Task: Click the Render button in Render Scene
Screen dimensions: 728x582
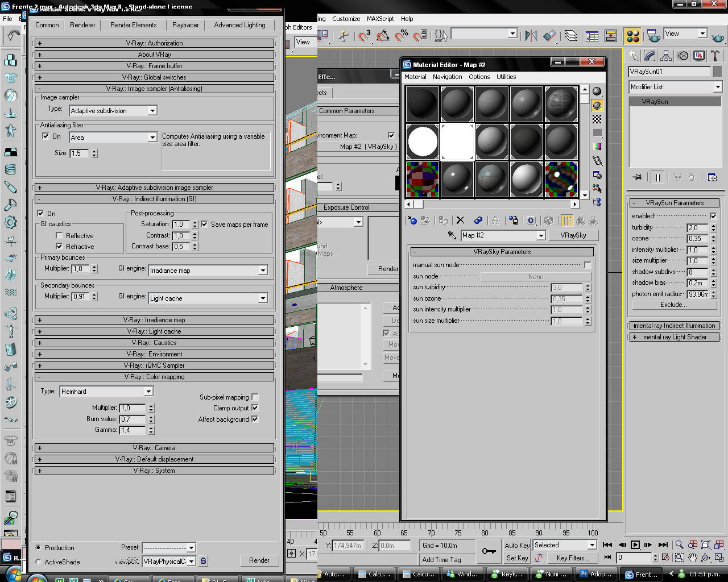Action: [259, 560]
